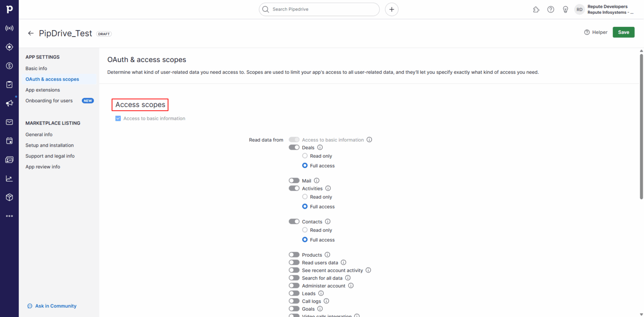Open the help question-mark icon in top bar

tap(551, 9)
